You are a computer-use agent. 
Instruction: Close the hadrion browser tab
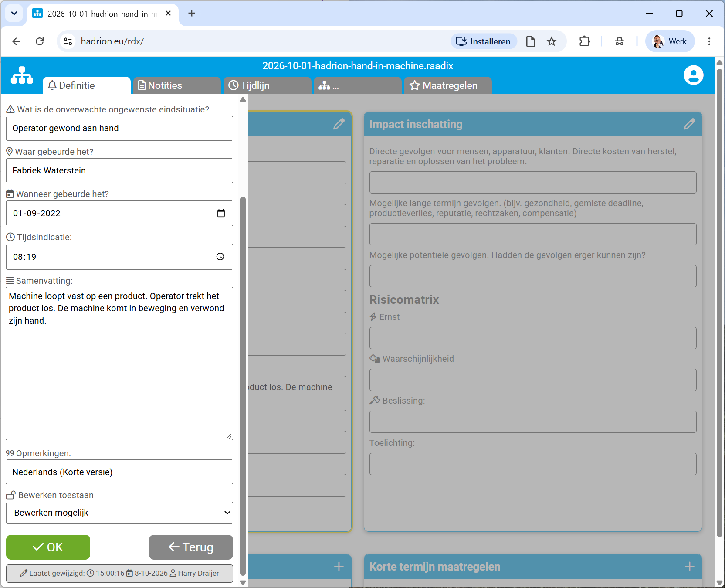coord(168,14)
